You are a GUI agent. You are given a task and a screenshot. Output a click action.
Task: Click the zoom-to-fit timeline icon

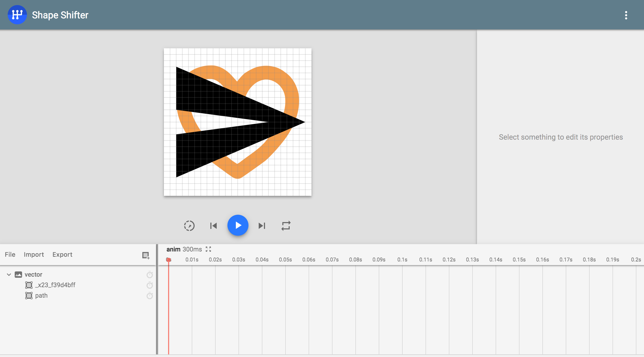click(208, 249)
